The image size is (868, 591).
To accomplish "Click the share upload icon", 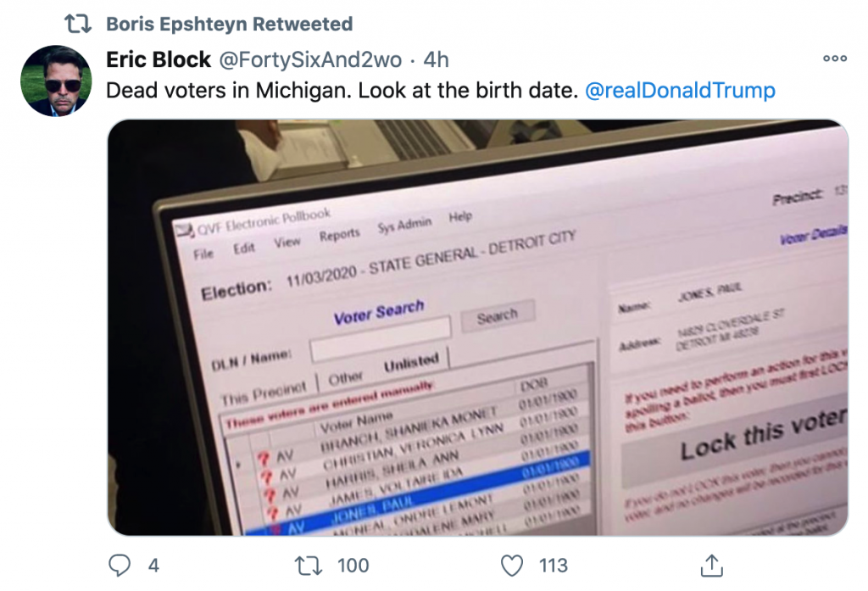I will (x=712, y=565).
